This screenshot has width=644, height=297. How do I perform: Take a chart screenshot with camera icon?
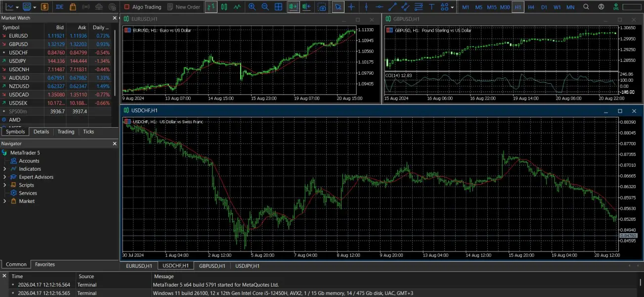pos(322,7)
